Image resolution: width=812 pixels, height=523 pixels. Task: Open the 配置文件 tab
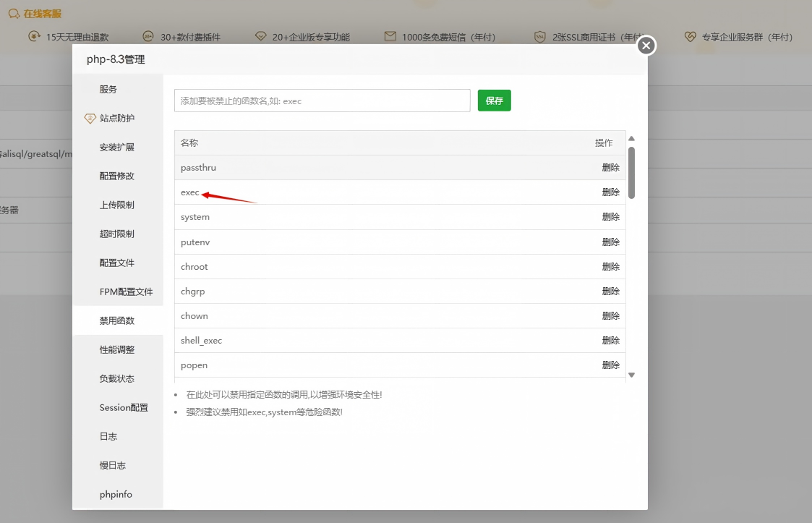(x=117, y=263)
